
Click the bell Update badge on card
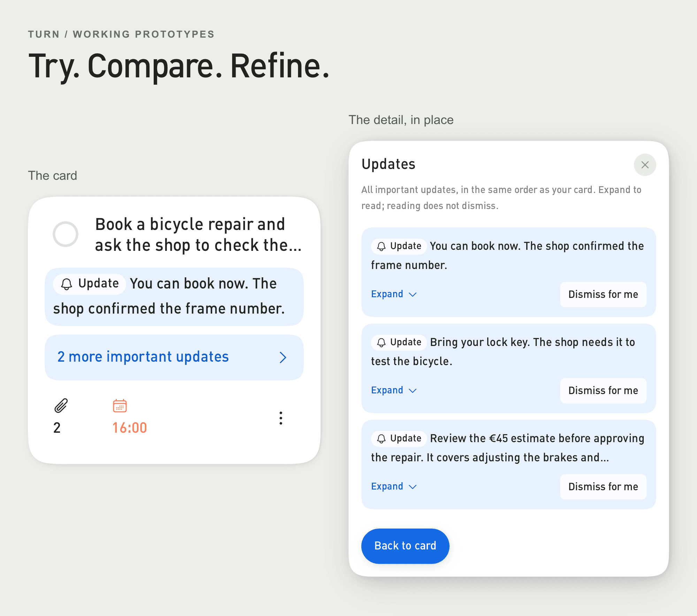[90, 284]
